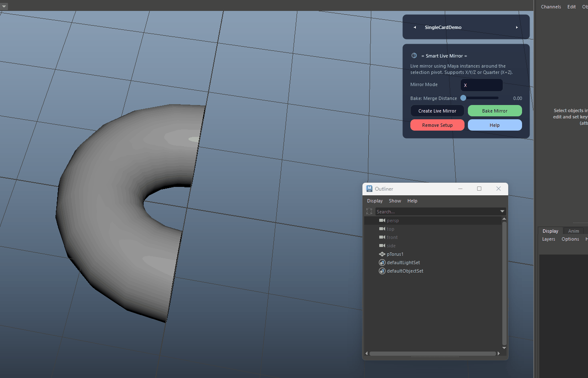Click the Smart Live Mirror info icon
The width and height of the screenshot is (588, 378).
414,55
